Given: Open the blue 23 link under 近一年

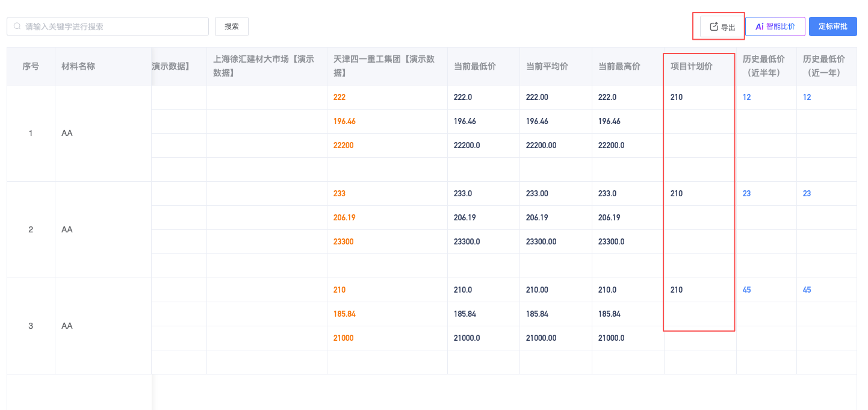Looking at the screenshot, I should (x=807, y=193).
